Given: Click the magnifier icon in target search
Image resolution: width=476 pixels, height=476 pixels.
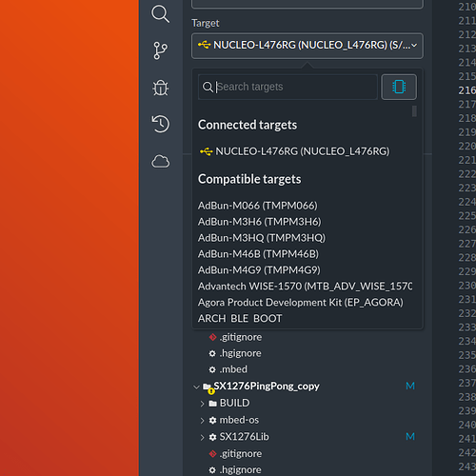Looking at the screenshot, I should 208,87.
